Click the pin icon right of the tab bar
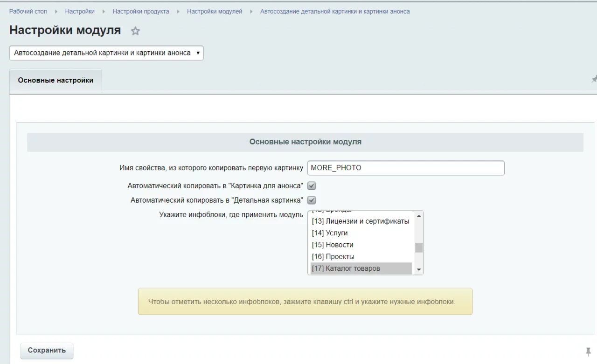 (x=594, y=80)
